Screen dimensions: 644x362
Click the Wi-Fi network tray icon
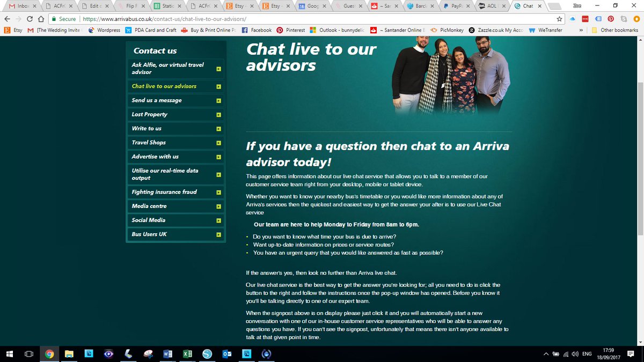click(x=566, y=354)
